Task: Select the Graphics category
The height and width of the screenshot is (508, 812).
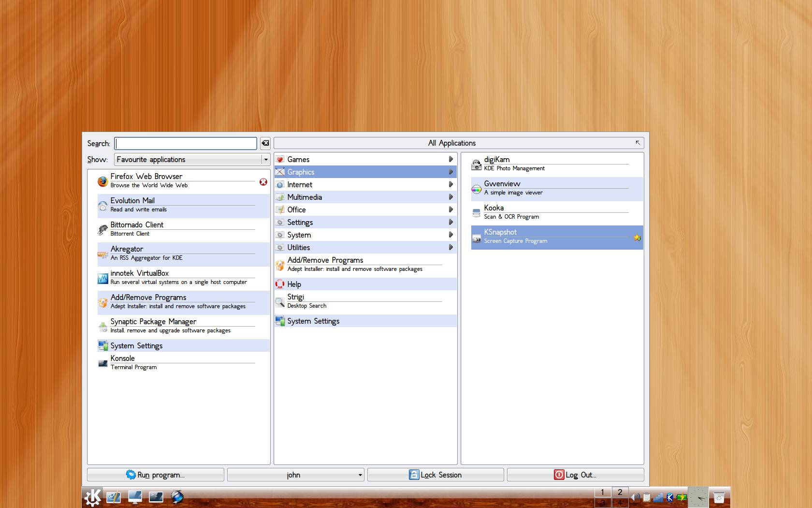Action: click(x=365, y=172)
